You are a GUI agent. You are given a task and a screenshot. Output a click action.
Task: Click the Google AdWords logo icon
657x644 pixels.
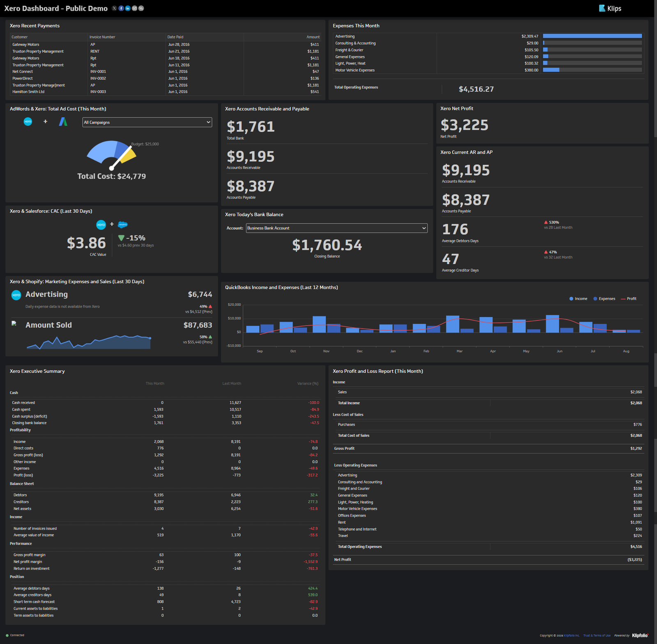(x=63, y=121)
